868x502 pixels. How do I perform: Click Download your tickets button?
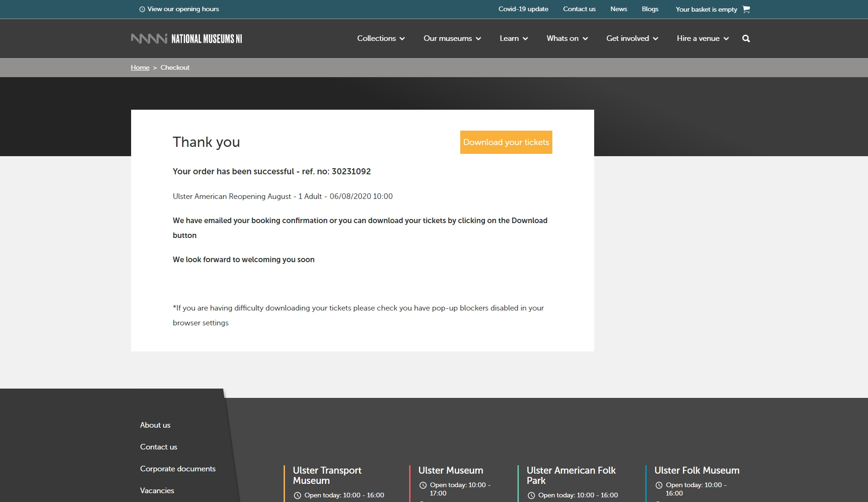point(506,142)
